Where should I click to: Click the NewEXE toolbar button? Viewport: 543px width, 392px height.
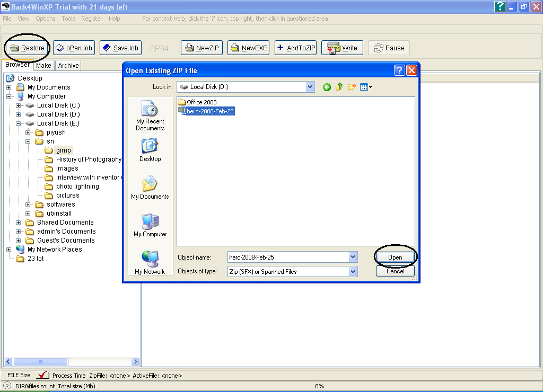click(x=248, y=48)
